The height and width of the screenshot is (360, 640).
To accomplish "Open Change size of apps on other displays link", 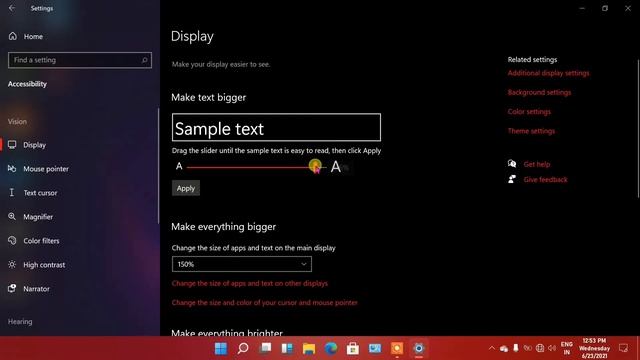I will click(250, 283).
